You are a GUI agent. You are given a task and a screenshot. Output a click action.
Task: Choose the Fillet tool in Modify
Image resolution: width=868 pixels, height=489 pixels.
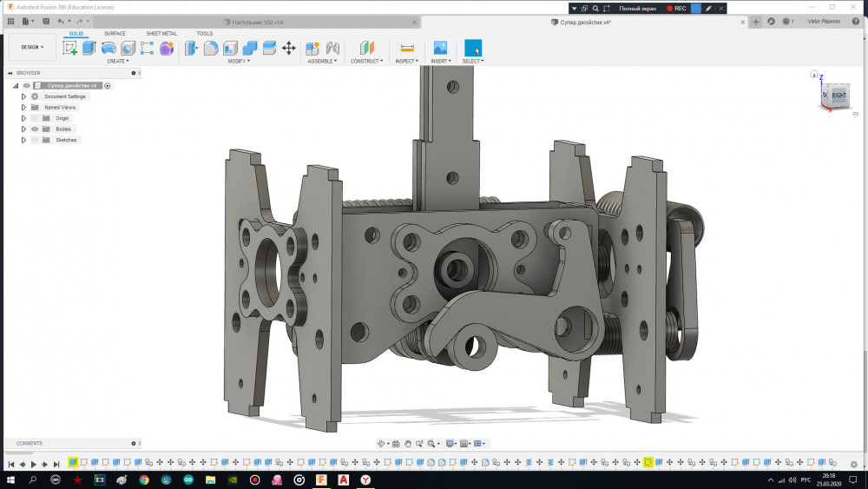click(x=211, y=48)
